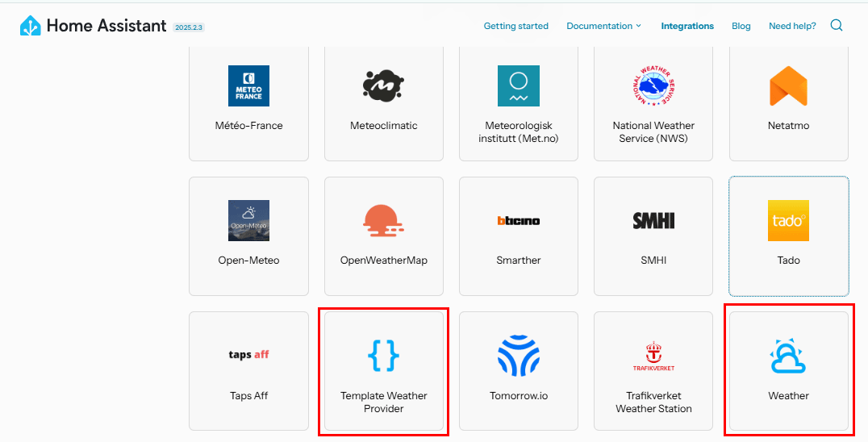
Task: Click the OpenWeatherMap sun logo
Action: 384,219
